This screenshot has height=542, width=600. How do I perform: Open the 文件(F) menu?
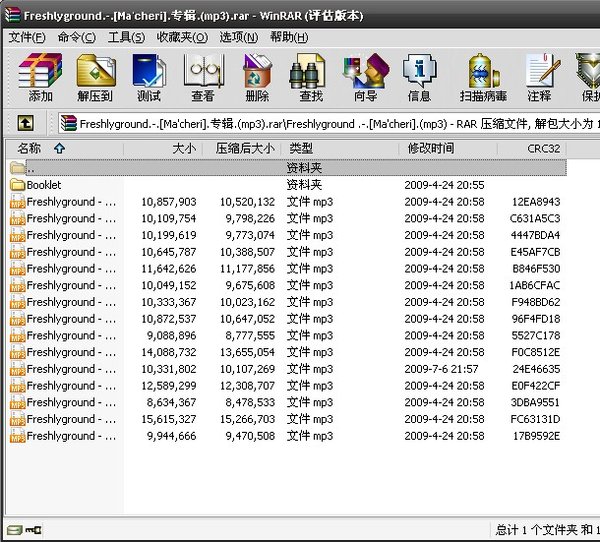tap(27, 38)
